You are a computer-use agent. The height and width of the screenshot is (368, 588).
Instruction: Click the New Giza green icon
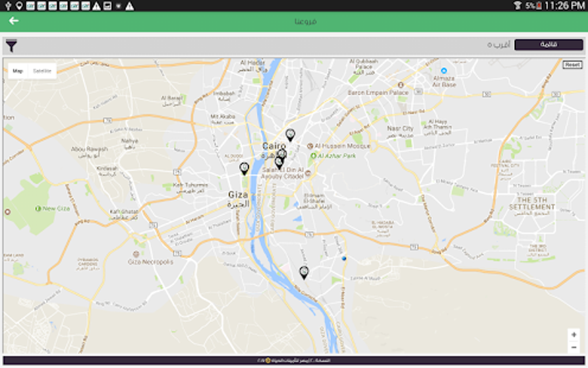pos(38,209)
